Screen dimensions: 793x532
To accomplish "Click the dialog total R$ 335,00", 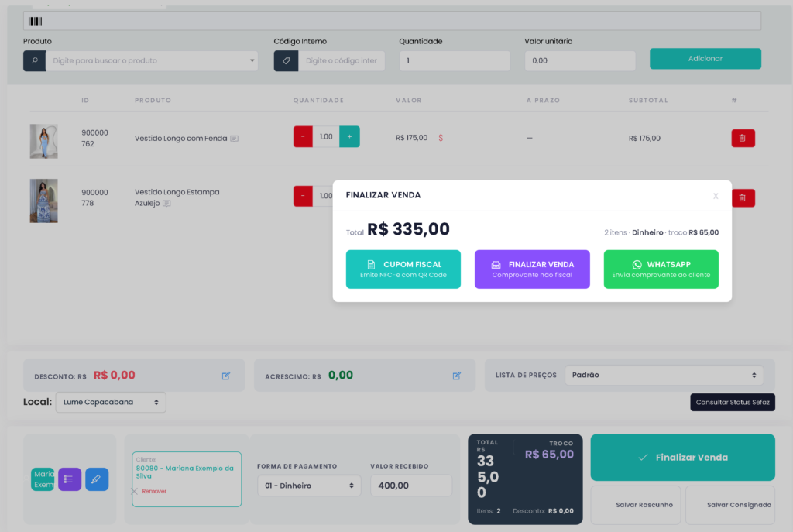I will 408,229.
